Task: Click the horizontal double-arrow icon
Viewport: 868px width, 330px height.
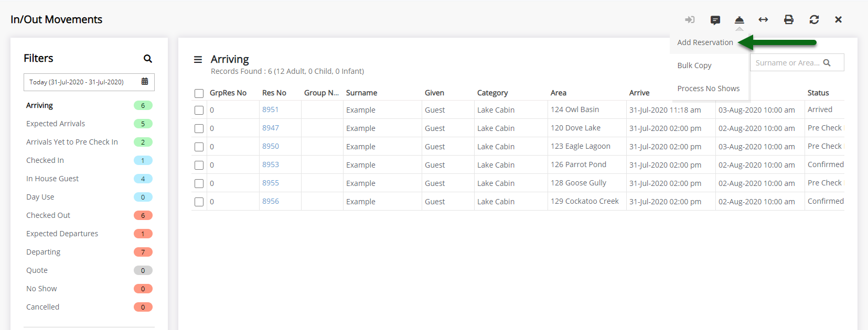Action: click(x=763, y=20)
